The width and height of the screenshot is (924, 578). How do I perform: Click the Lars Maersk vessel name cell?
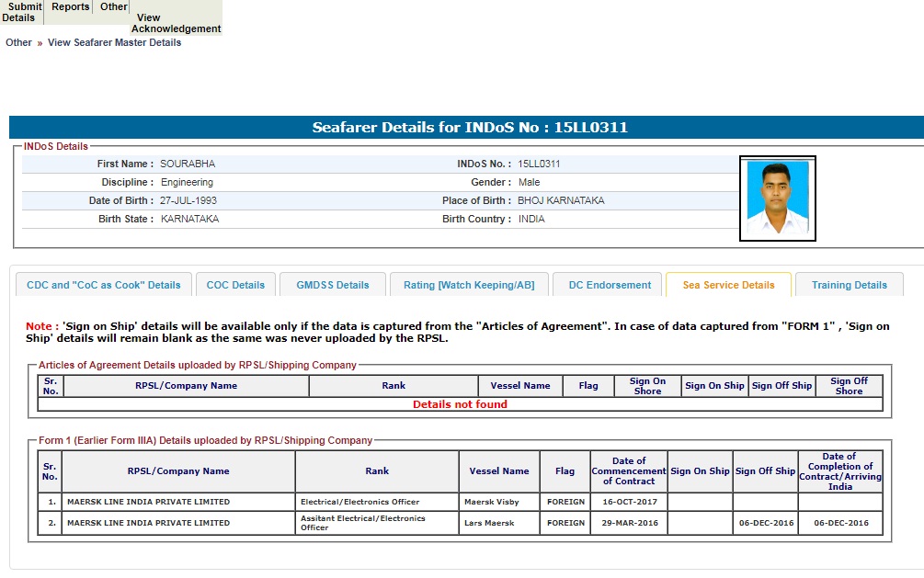pos(498,523)
